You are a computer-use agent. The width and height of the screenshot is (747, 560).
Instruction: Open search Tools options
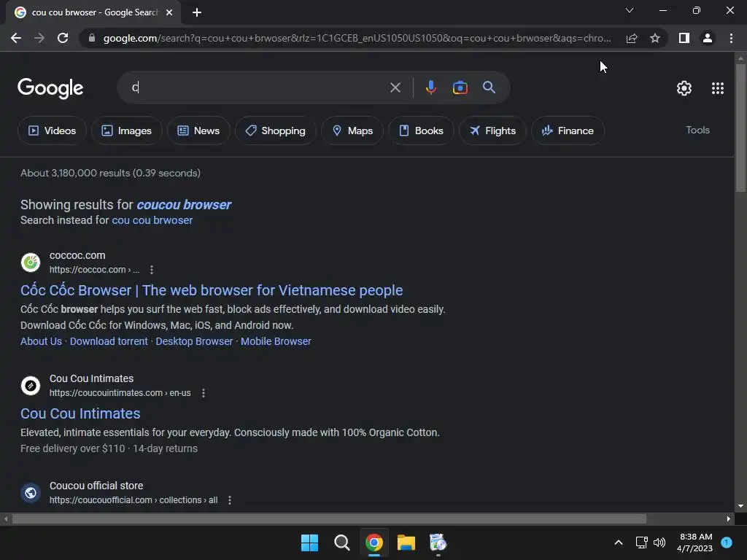(697, 130)
